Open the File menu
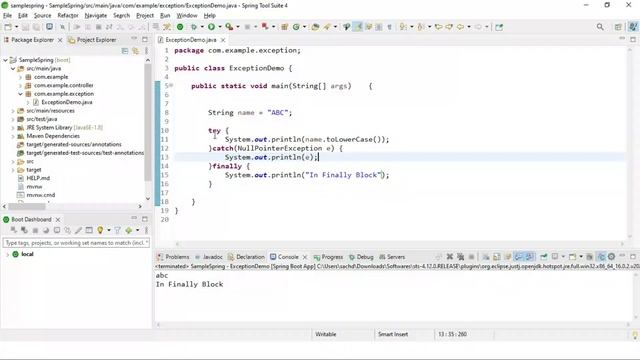Viewport: 640px width, 360px height. pyautogui.click(x=7, y=16)
